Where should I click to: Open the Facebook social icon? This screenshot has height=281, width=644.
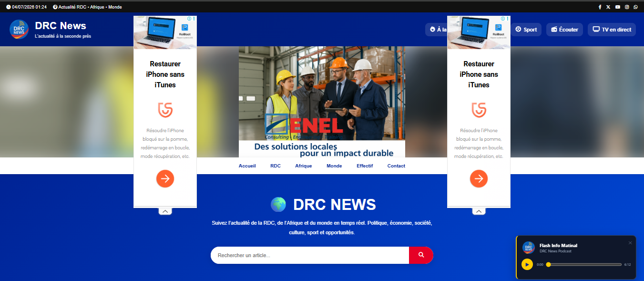pos(600,7)
